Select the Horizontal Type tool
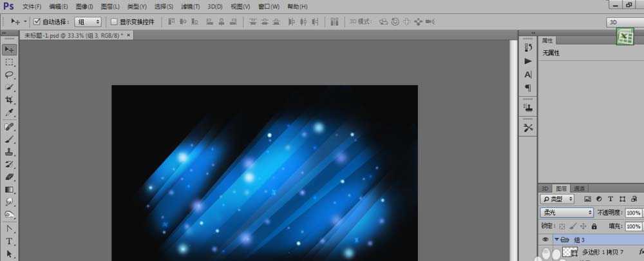Screen dimensions: 644x261 tap(10, 241)
